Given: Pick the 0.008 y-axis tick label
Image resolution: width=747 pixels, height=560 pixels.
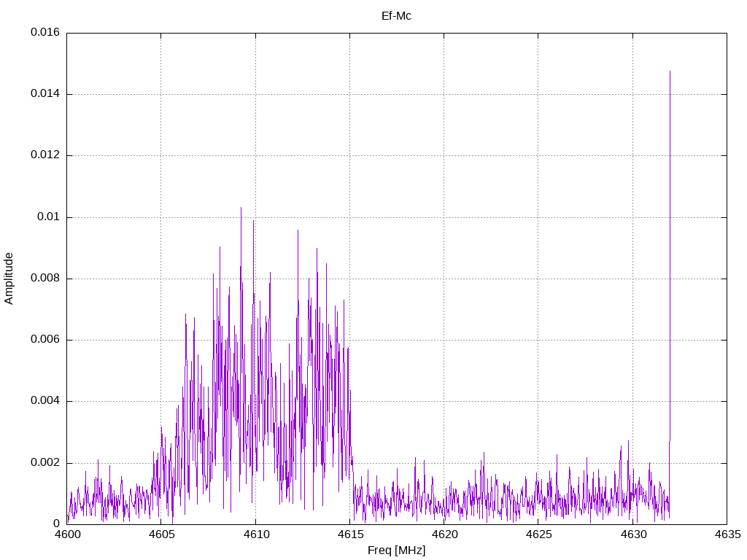Looking at the screenshot, I should [45, 279].
